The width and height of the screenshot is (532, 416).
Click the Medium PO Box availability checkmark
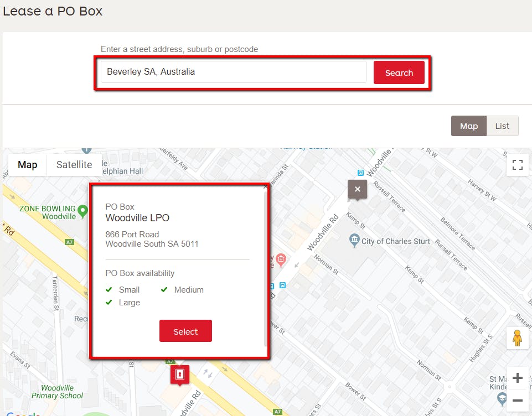click(164, 289)
